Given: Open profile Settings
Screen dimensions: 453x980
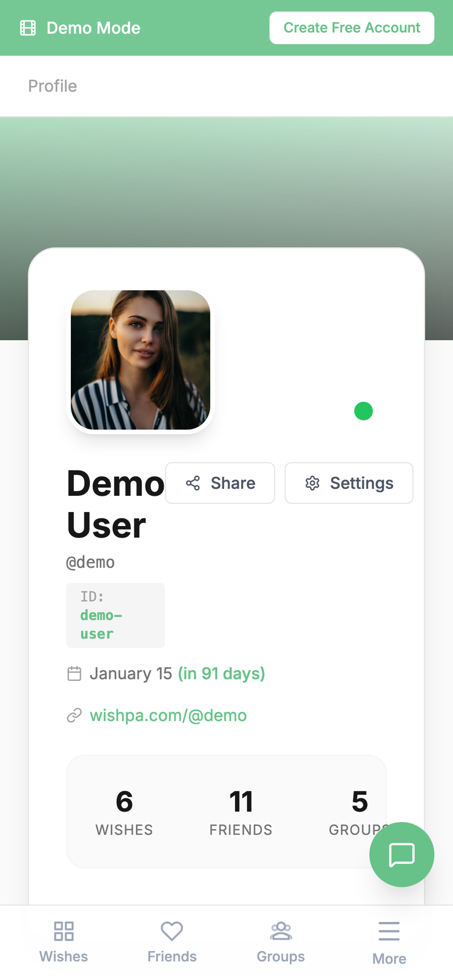Looking at the screenshot, I should tap(349, 483).
